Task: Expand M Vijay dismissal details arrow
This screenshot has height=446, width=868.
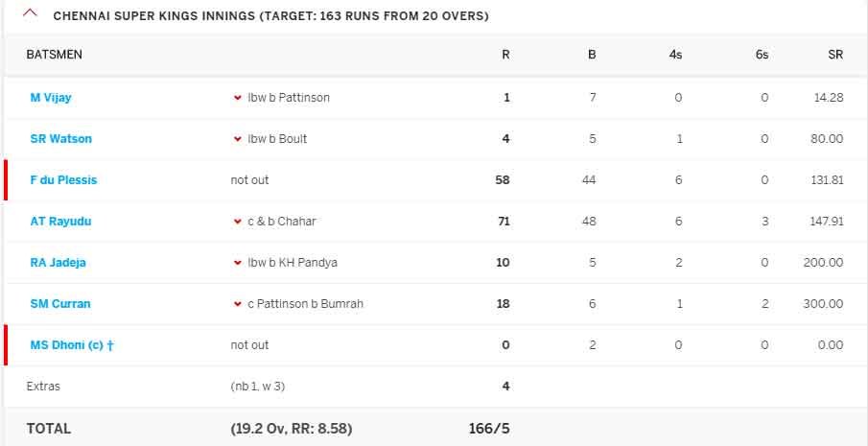Action: click(x=237, y=98)
